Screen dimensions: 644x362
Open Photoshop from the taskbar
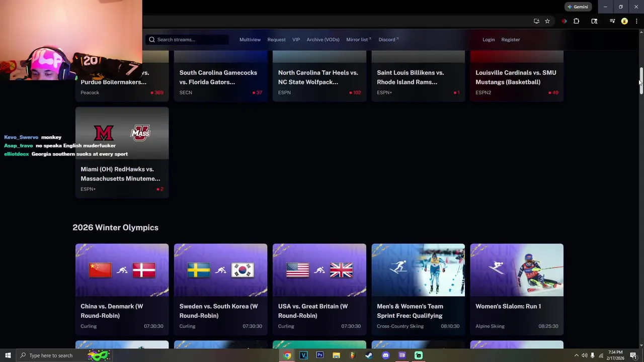(x=320, y=355)
